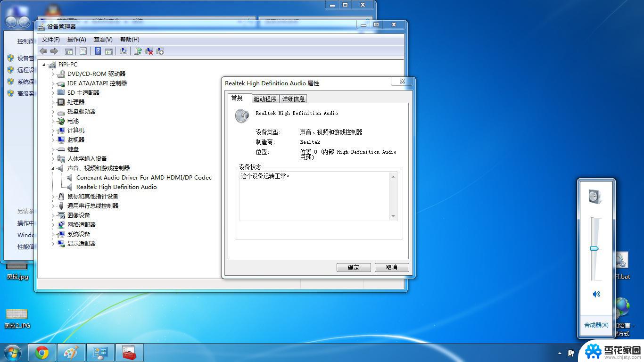Click the speaker device icon in volume popup
The image size is (644, 362).
pyautogui.click(x=595, y=196)
